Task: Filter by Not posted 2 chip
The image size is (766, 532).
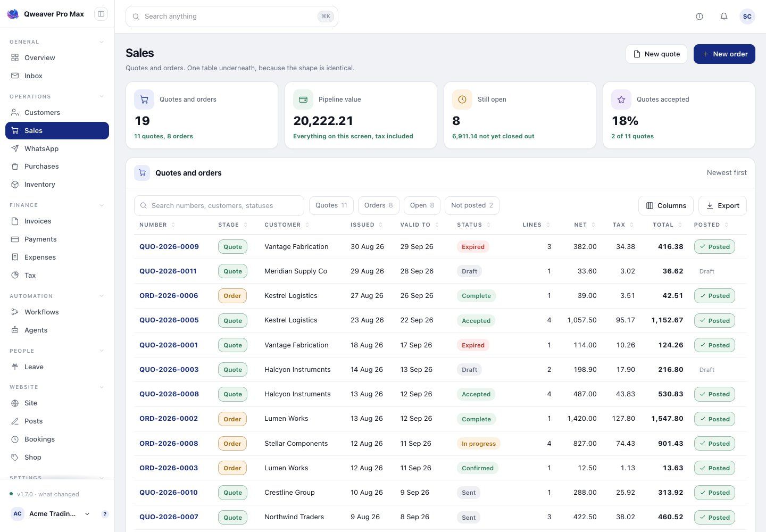Action: [x=472, y=205]
